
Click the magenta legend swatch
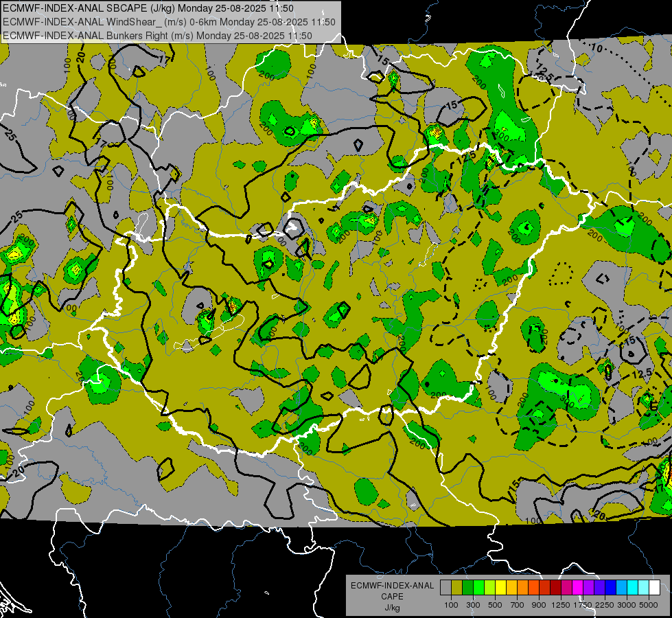[x=578, y=588]
